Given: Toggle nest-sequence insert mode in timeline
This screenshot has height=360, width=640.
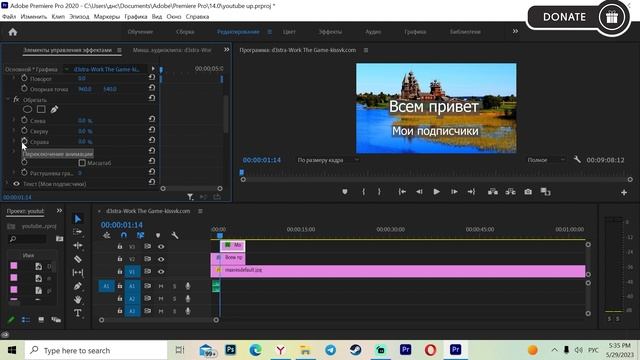Looking at the screenshot, I should click(x=107, y=235).
